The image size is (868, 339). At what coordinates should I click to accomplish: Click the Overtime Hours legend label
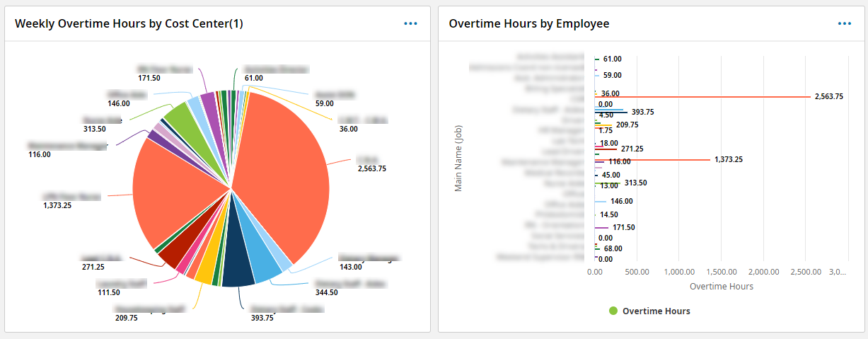(656, 311)
